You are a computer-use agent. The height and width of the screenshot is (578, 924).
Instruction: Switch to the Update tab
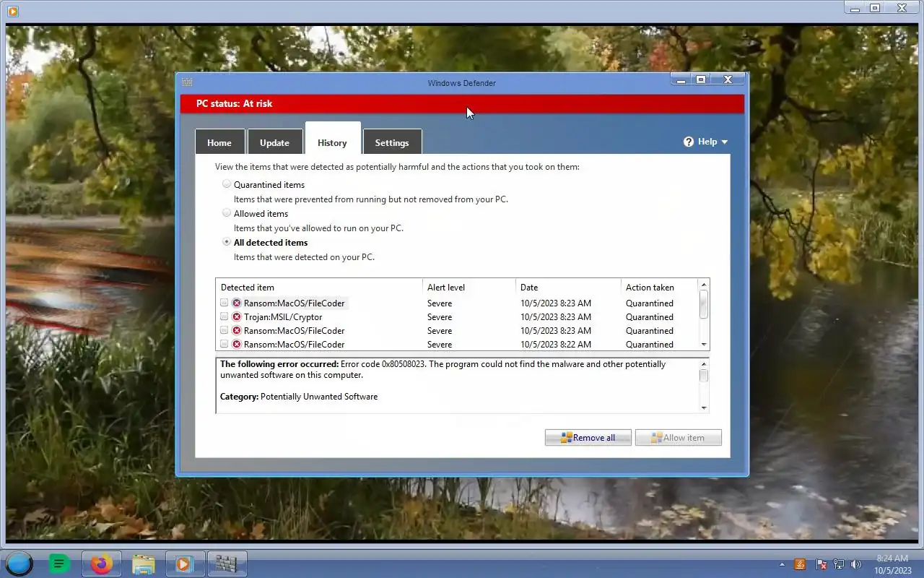(x=274, y=142)
